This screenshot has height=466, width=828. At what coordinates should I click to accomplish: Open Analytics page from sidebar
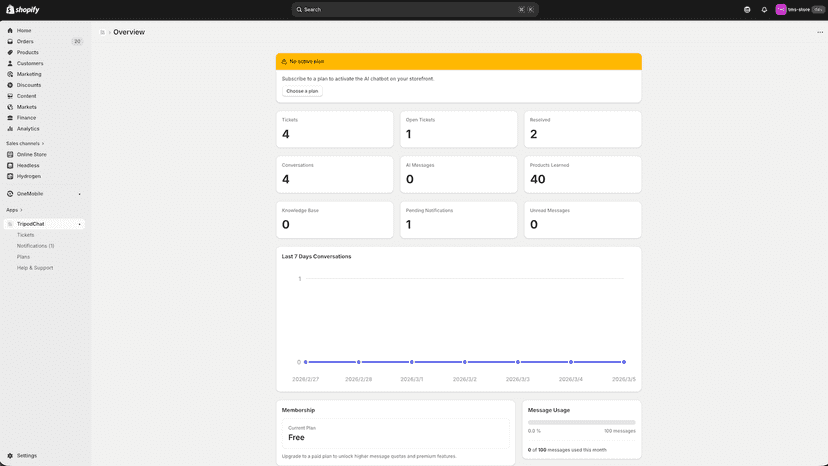(28, 128)
